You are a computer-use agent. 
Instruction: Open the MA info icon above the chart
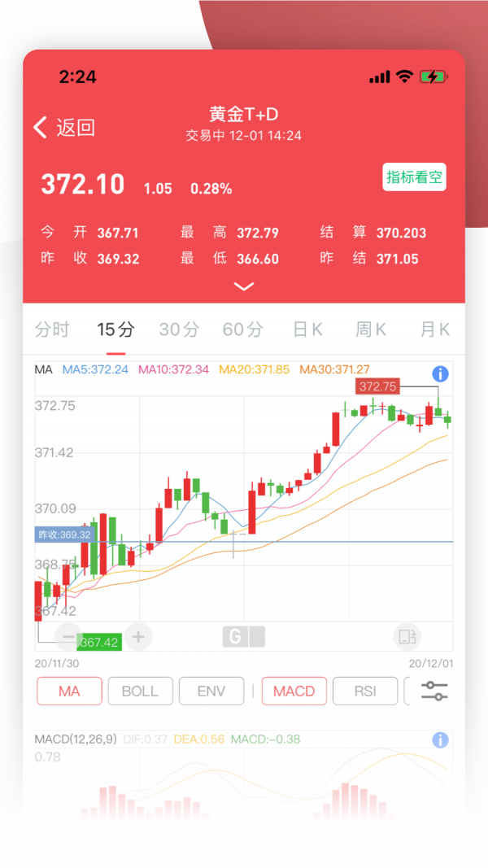click(440, 373)
